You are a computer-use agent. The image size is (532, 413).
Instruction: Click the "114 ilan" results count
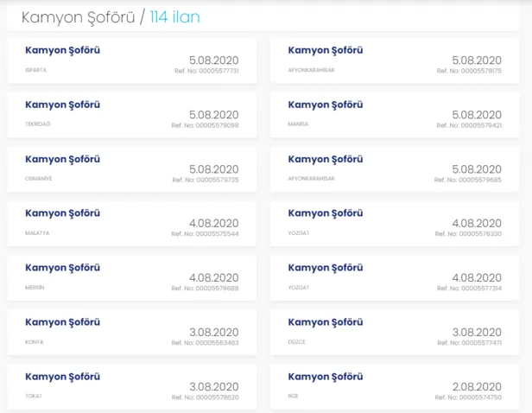pos(174,17)
